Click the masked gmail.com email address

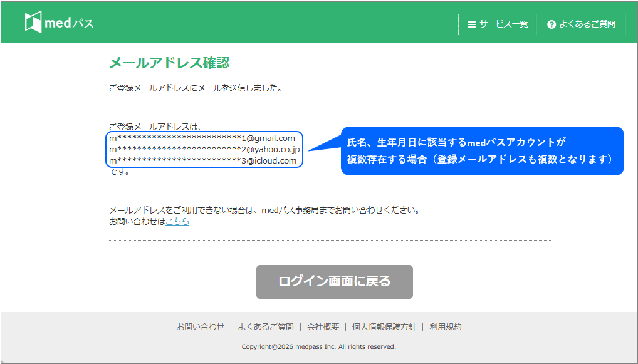tap(202, 138)
